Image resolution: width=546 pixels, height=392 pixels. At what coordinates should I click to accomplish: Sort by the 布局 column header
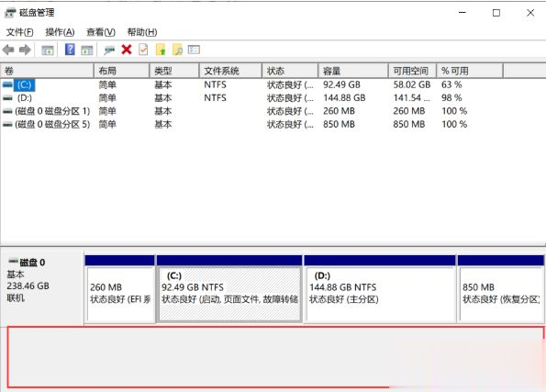(x=121, y=71)
